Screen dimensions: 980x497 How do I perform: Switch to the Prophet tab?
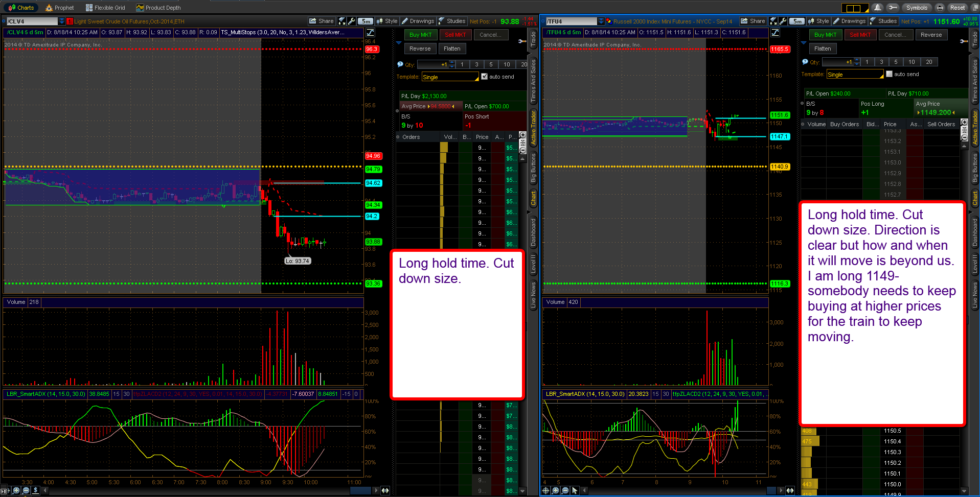tap(60, 8)
